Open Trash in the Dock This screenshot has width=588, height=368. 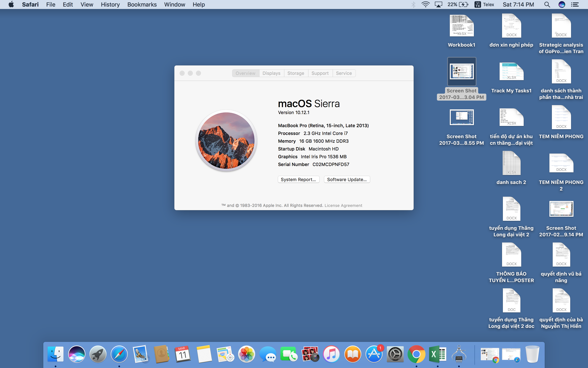(532, 354)
